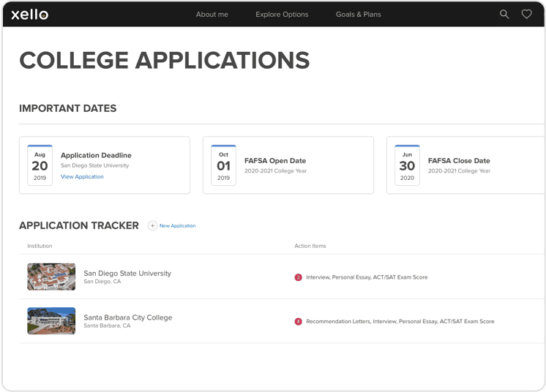Click the Oct 01 2019 calendar icon
The height and width of the screenshot is (392, 546).
click(x=223, y=165)
